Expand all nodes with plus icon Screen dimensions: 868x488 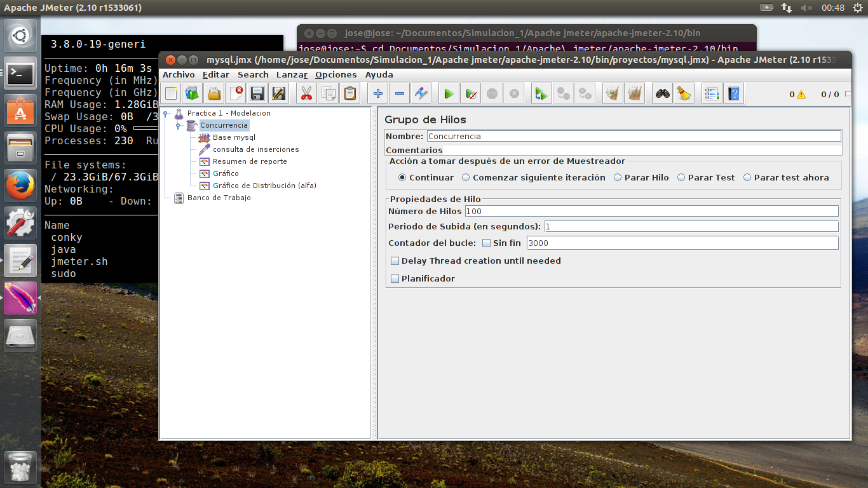pyautogui.click(x=378, y=94)
